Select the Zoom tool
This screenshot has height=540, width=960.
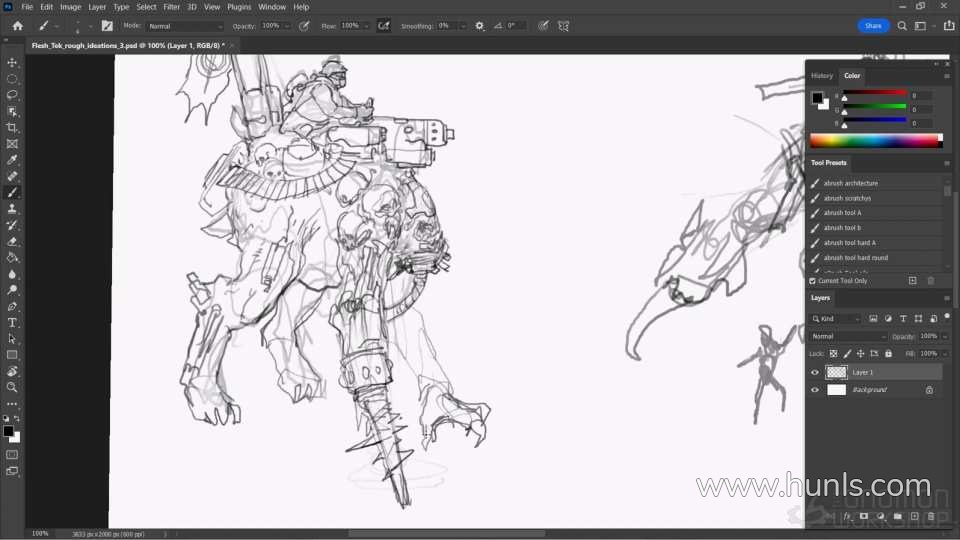(x=12, y=387)
